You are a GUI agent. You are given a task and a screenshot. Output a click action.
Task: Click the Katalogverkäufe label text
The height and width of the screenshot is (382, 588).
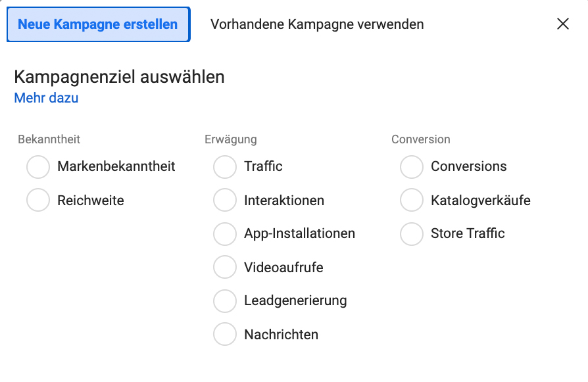[x=480, y=201]
